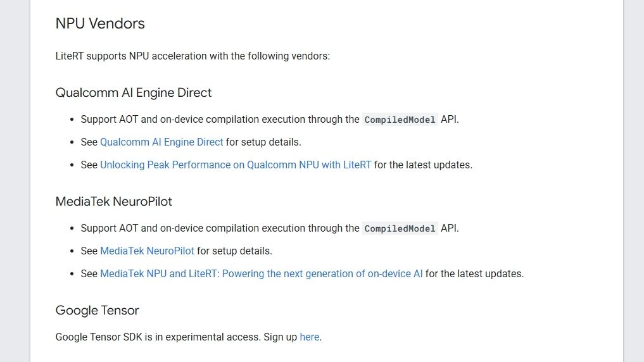Viewport: 644px width, 362px height.
Task: Follow the MediaTek NeuroPilot setup details link
Action: click(x=147, y=251)
